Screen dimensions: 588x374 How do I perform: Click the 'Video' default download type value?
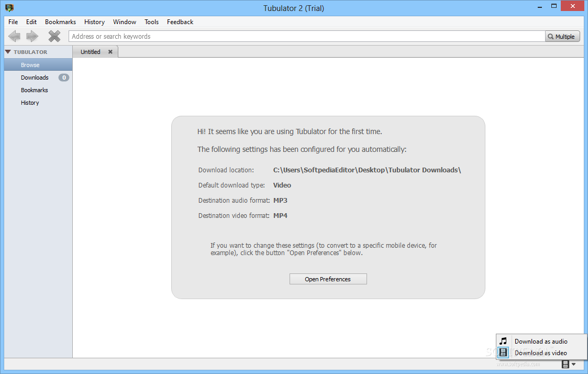[x=282, y=185]
